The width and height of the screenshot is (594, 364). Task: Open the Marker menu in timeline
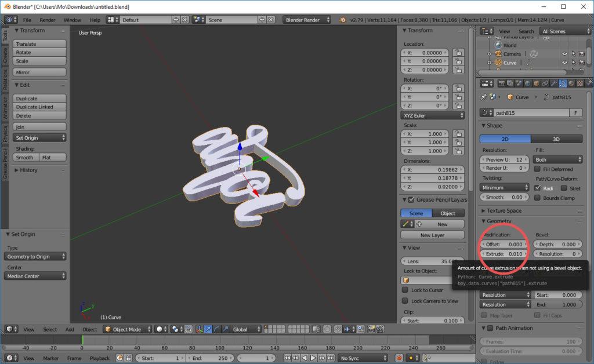(51, 358)
